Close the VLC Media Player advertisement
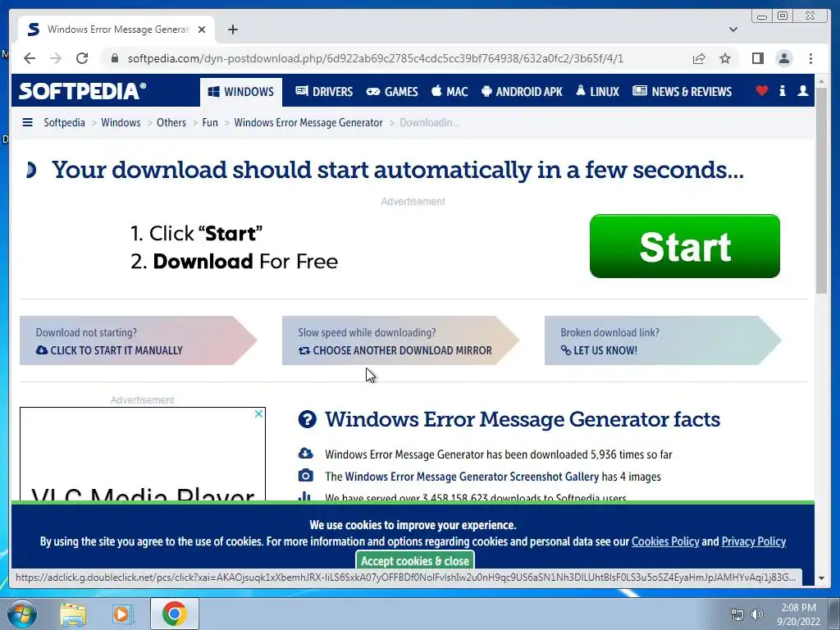This screenshot has width=840, height=630. (x=258, y=413)
